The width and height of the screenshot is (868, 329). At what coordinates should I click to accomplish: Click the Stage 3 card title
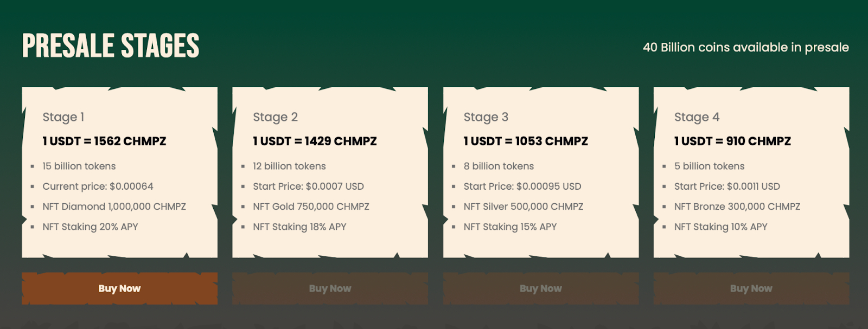point(486,117)
